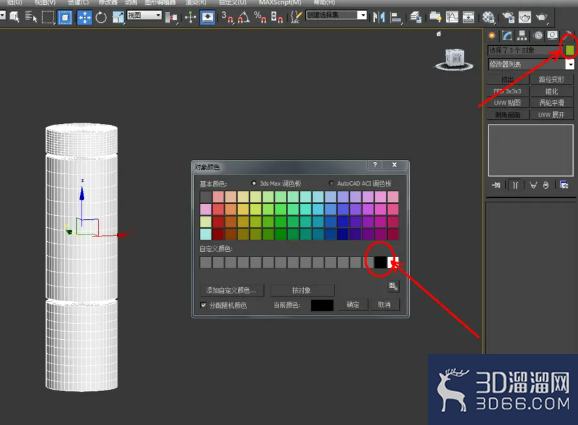Click the empty modifier stack list box
578x425 pixels.
[531, 150]
